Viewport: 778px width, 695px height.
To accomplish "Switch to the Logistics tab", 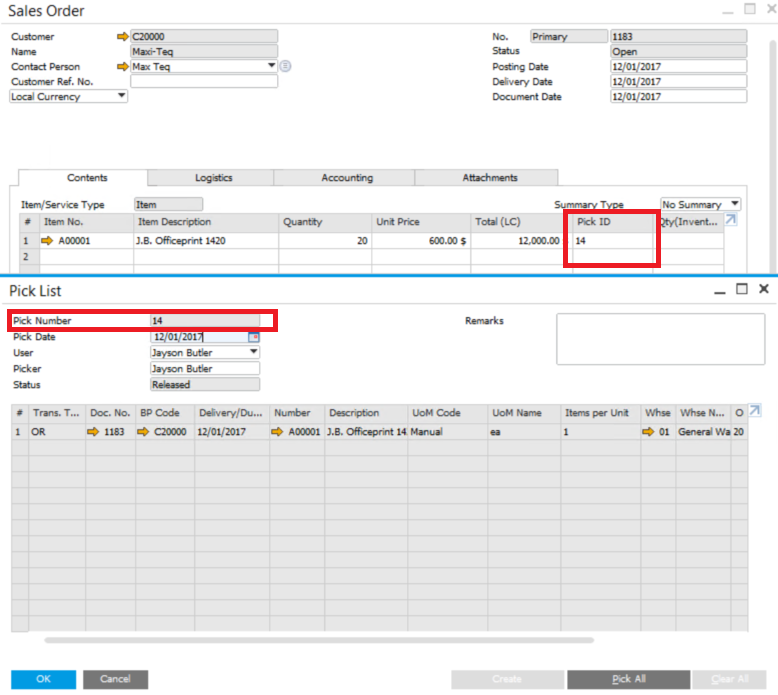I will pyautogui.click(x=213, y=178).
